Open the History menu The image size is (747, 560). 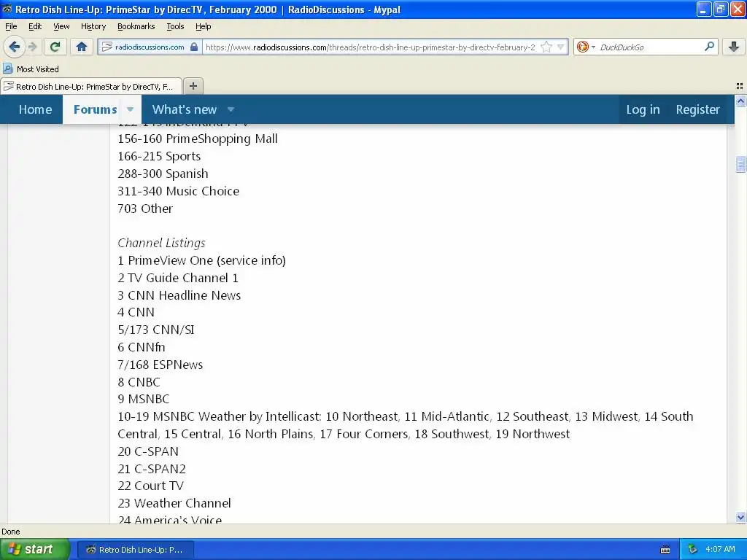pyautogui.click(x=93, y=26)
